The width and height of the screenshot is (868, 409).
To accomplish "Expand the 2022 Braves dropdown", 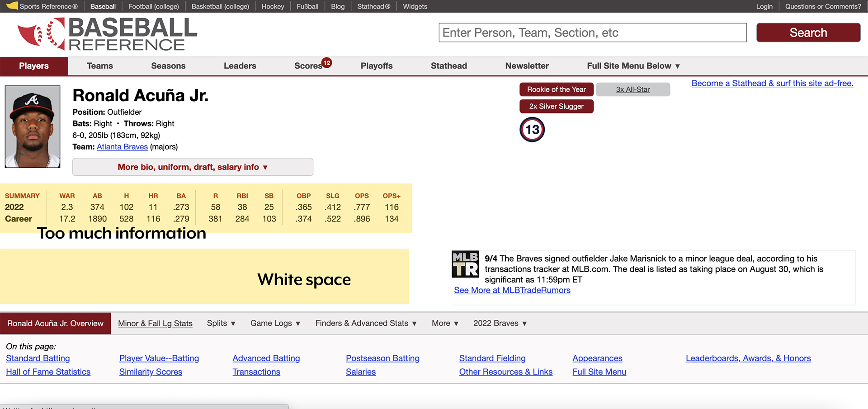I will pos(500,323).
